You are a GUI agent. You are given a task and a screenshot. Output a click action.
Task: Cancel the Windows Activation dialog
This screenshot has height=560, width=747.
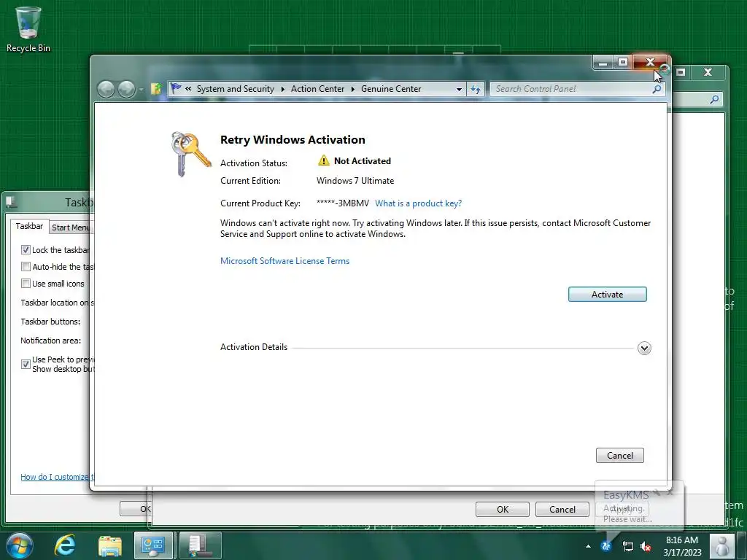[619, 455]
